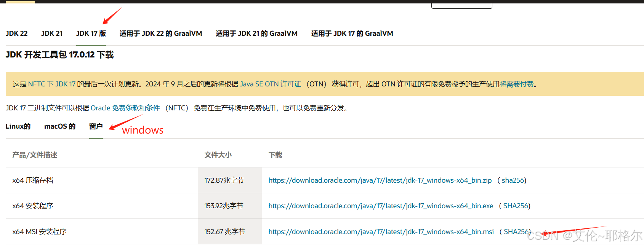Image resolution: width=644 pixels, height=247 pixels.
Task: Download jdk-17_windows-x64_bin.zip link
Action: pos(380,180)
